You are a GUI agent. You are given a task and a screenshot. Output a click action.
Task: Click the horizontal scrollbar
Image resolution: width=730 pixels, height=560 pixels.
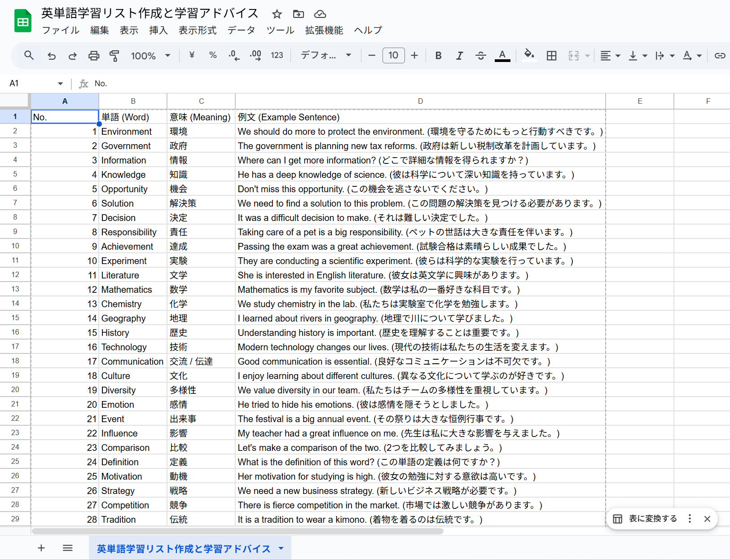click(238, 531)
